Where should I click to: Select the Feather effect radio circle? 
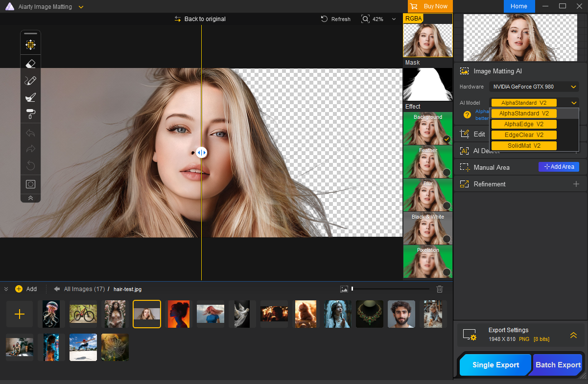(x=447, y=172)
